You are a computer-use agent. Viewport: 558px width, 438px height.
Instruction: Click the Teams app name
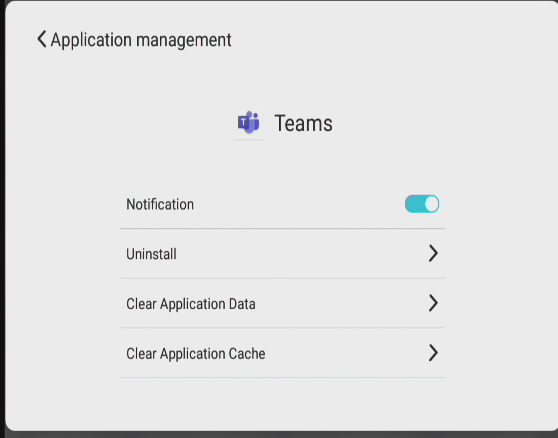pos(303,123)
